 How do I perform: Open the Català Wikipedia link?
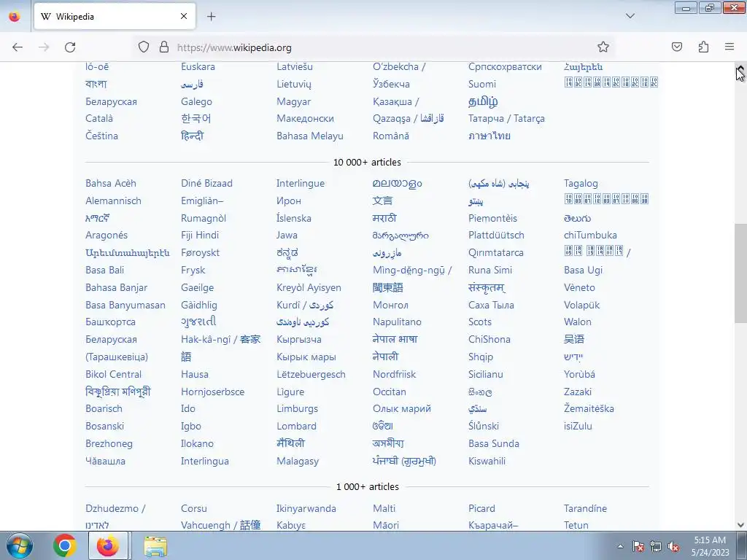tap(99, 119)
